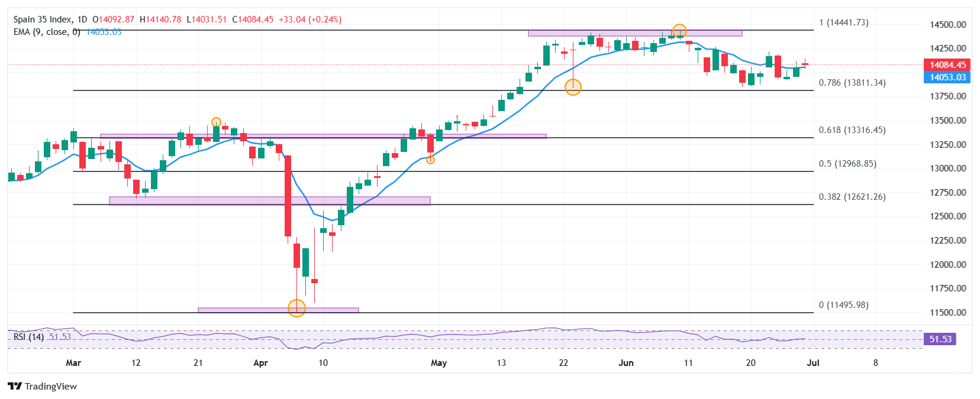Select the blue 14053.03 EMA price label

tap(947, 77)
